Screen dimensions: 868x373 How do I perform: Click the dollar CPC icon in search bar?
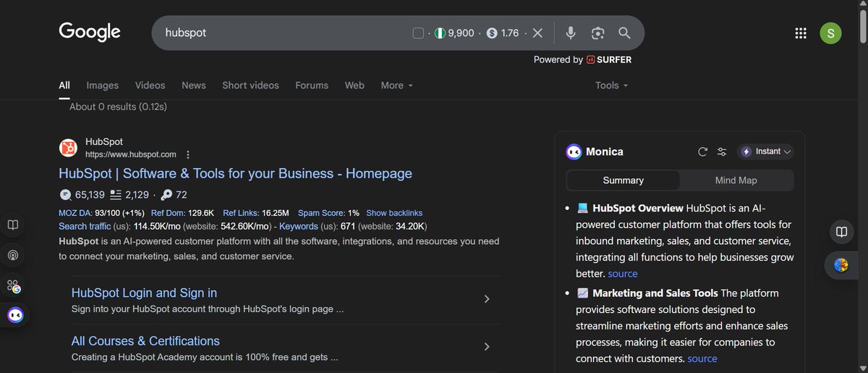coord(492,33)
